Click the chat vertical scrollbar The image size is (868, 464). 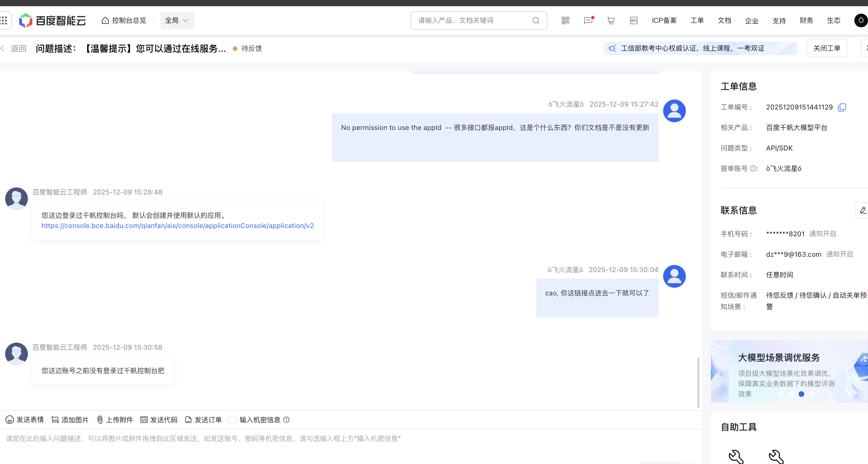pos(698,382)
